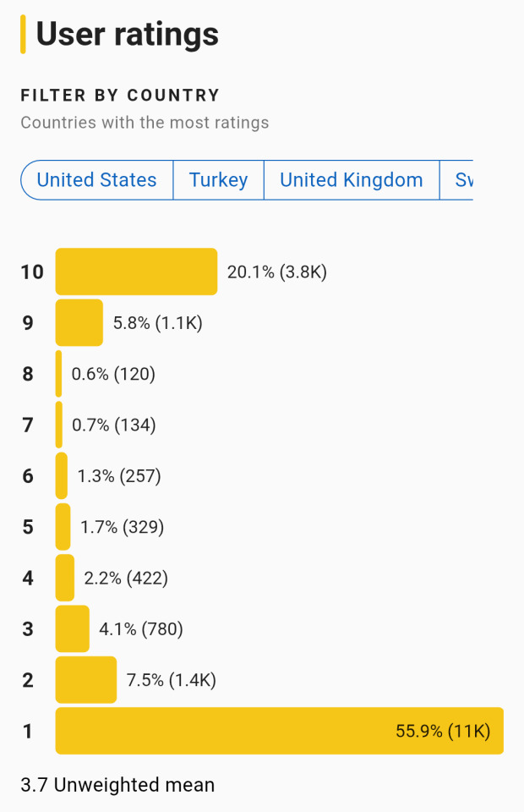This screenshot has width=524, height=812.
Task: Open the 2-star rating bar
Action: pyautogui.click(x=86, y=679)
